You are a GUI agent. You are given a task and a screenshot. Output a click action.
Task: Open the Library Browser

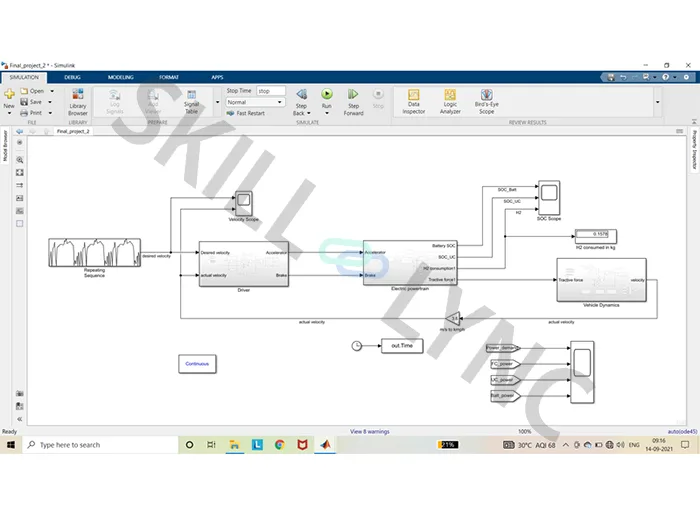[78, 102]
